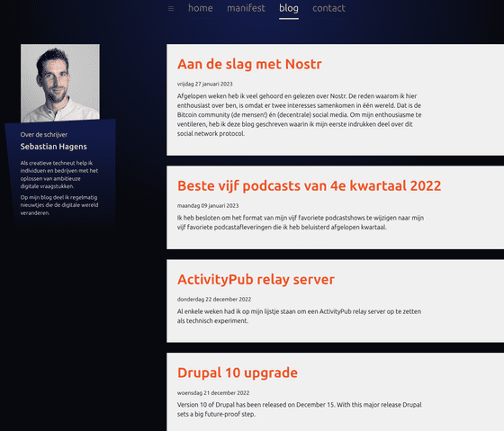Click the Nostr post excerpt text
Image resolution: width=504 pixels, height=431 pixels.
click(x=299, y=115)
